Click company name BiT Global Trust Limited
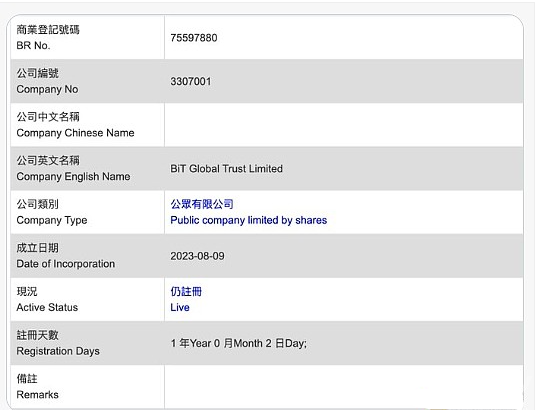The image size is (536, 410). [x=226, y=169]
